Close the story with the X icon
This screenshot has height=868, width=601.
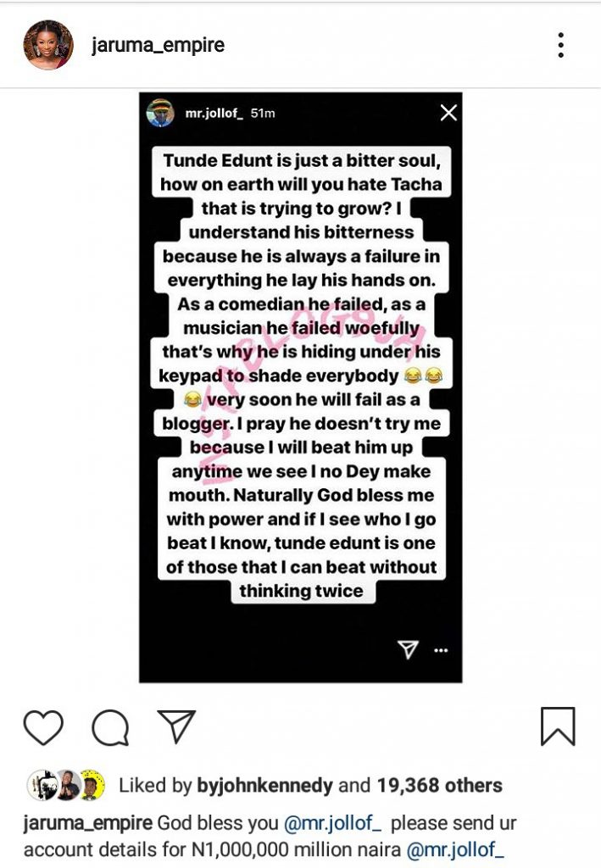448,113
